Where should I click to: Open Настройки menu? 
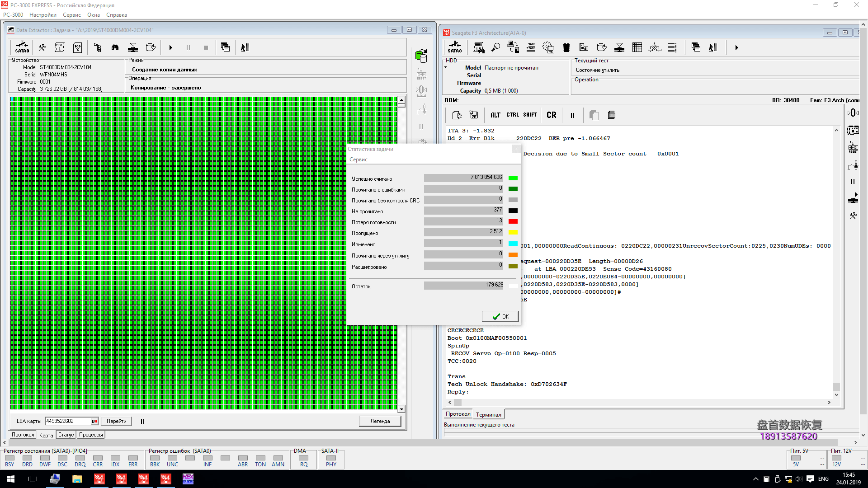pyautogui.click(x=43, y=15)
